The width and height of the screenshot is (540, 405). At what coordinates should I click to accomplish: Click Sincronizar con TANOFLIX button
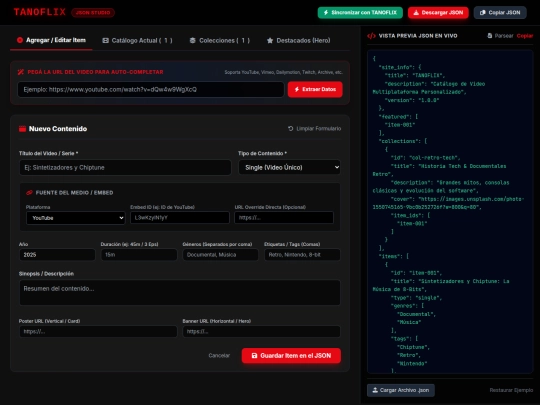point(360,12)
